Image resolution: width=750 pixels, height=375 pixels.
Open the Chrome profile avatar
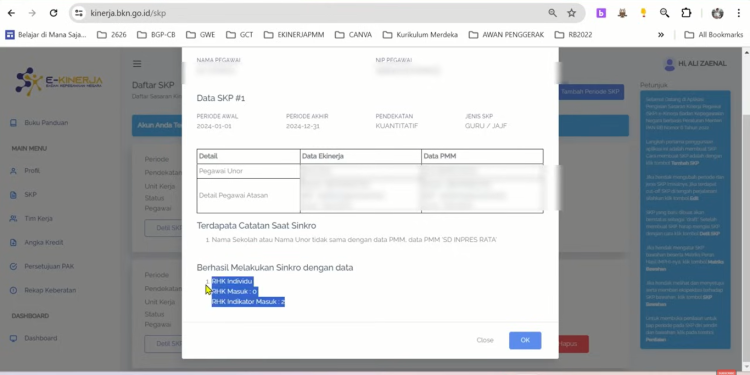click(x=717, y=13)
